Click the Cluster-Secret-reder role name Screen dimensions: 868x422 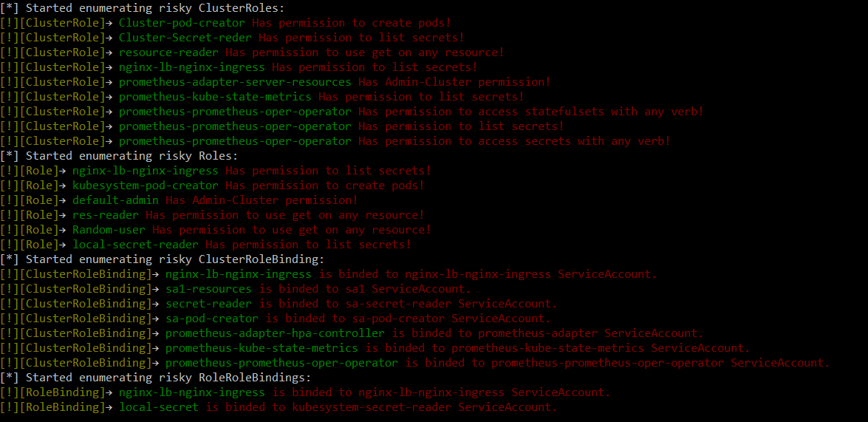(185, 38)
